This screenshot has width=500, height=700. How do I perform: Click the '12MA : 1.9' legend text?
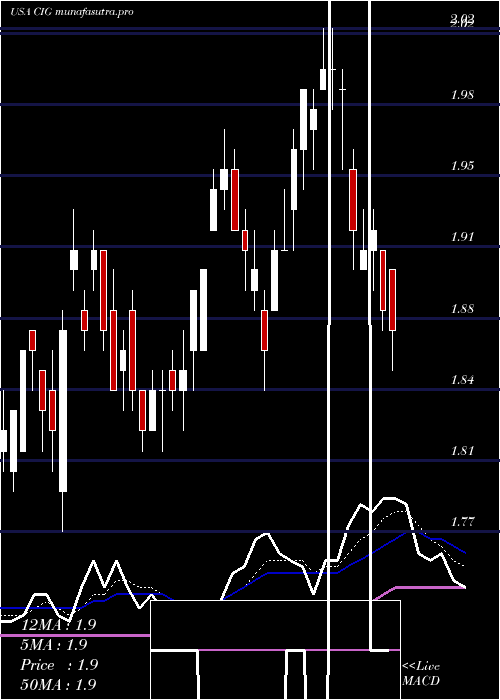59,625
